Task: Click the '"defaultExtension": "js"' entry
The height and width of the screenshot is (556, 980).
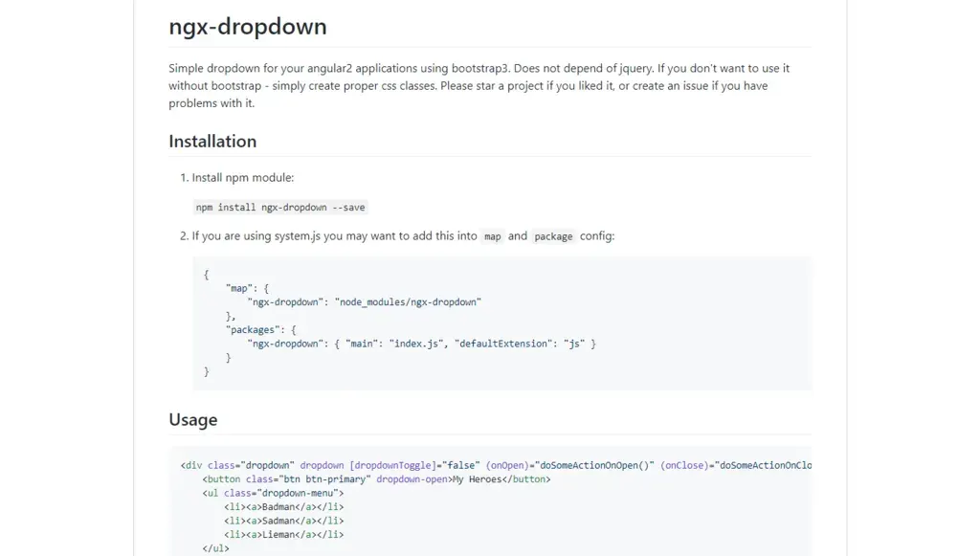Action: [520, 344]
